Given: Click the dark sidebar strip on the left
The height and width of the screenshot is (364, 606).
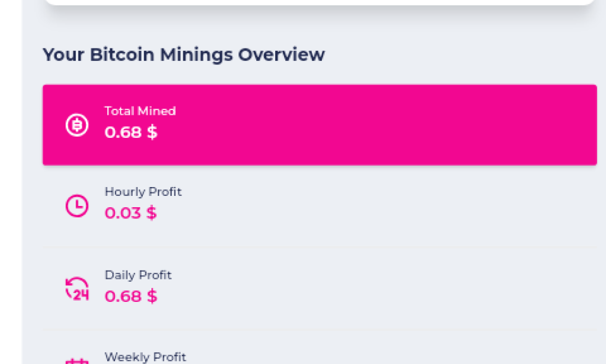Looking at the screenshot, I should (9, 178).
